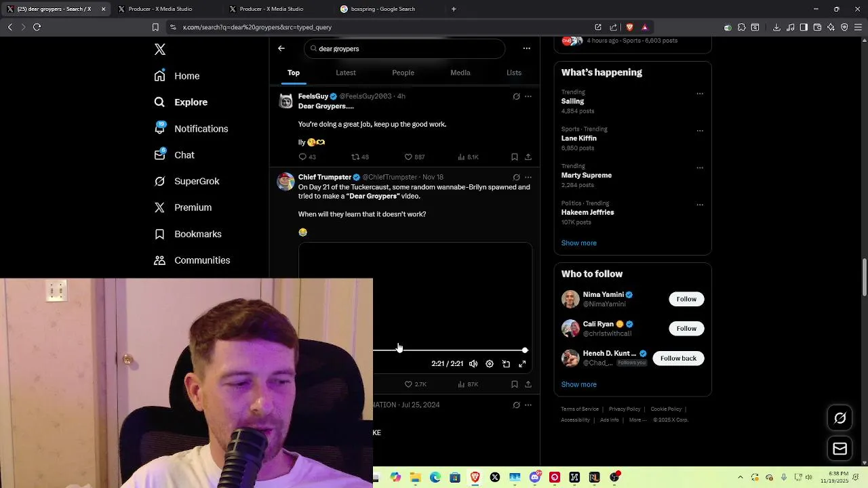Click back arrow beside search box

click(x=281, y=49)
